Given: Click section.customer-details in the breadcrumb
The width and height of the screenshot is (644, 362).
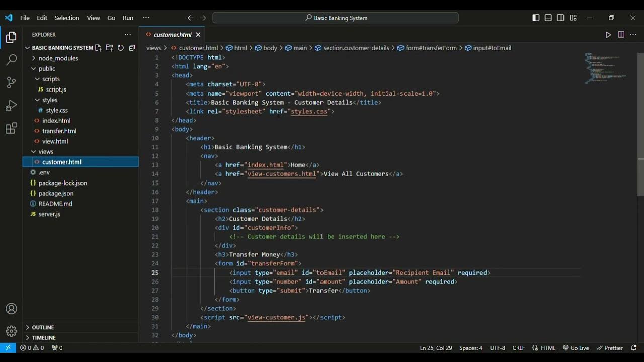Looking at the screenshot, I should click(x=352, y=48).
